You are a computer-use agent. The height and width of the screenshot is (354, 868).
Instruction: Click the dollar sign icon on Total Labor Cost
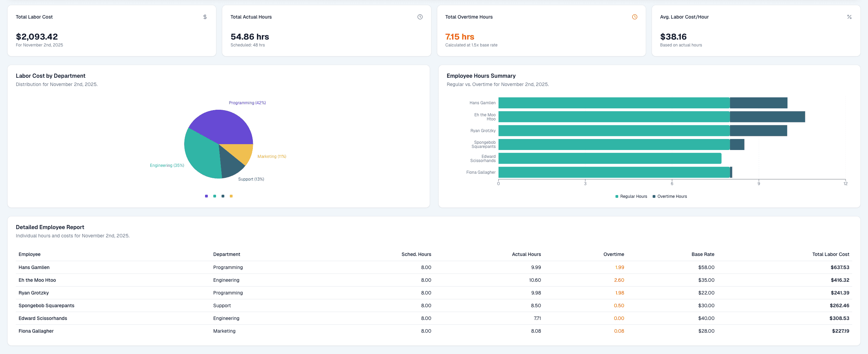(205, 17)
